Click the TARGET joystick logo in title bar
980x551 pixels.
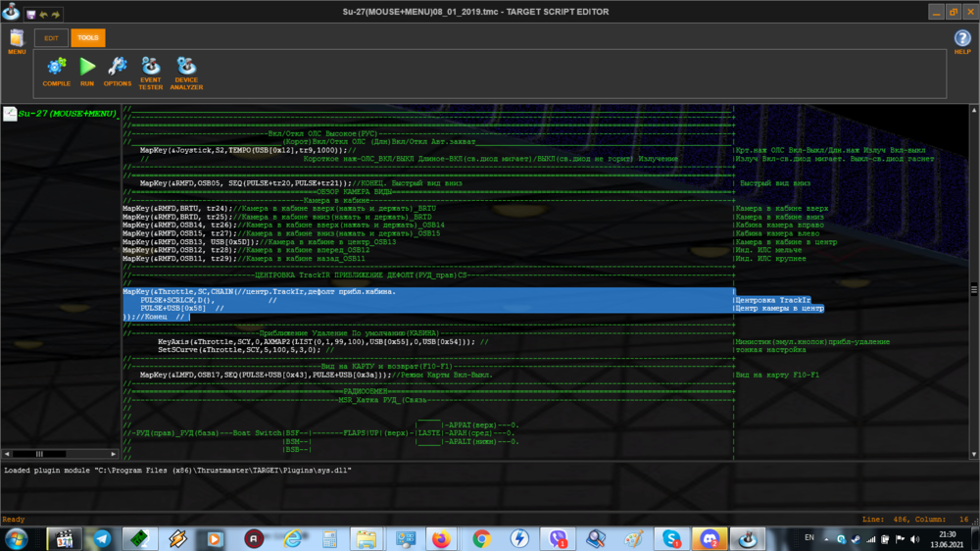click(11, 11)
